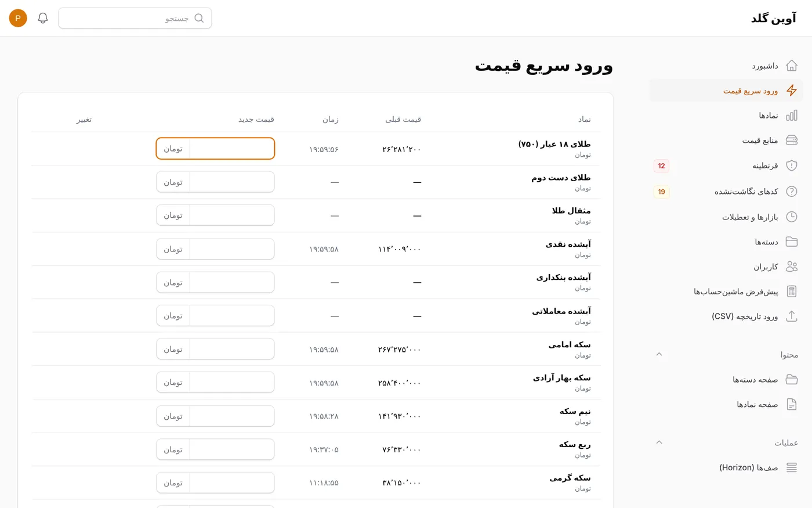Focus new price input for مثقال طلا

click(232, 215)
